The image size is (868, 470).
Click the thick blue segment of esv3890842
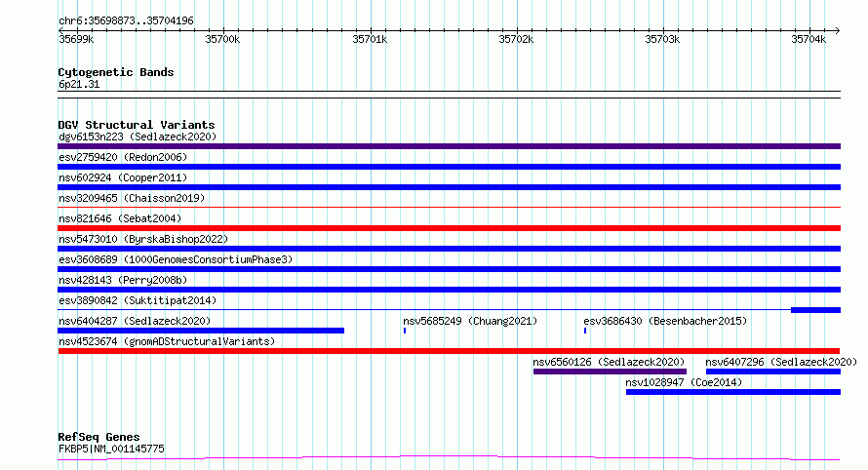(816, 310)
